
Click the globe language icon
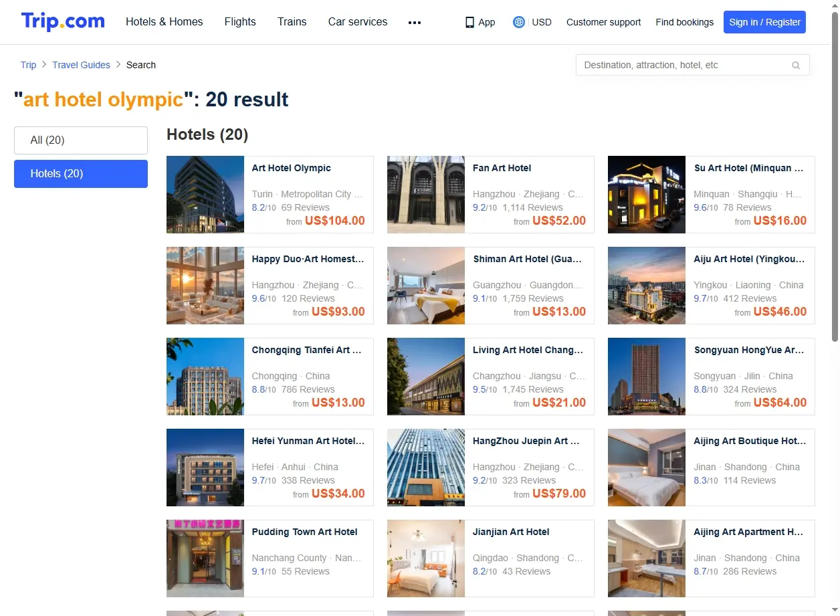point(519,22)
